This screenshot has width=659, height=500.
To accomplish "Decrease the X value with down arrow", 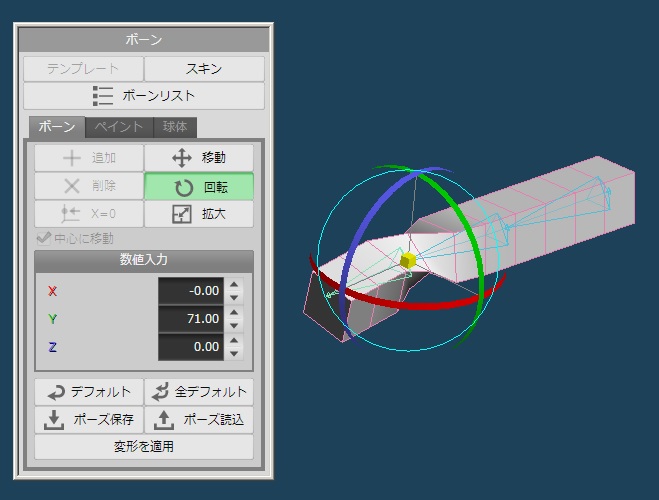I will [x=234, y=297].
